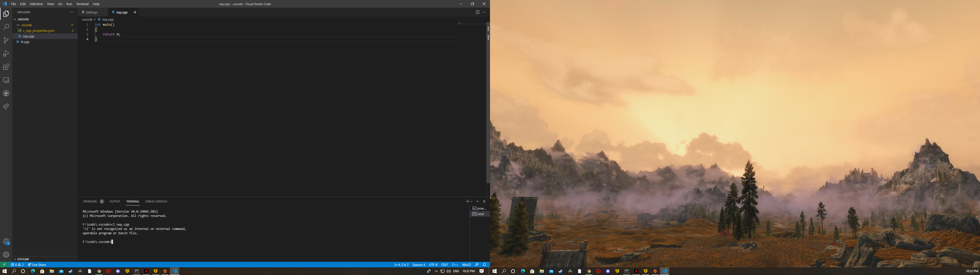
Task: Open Source Control view
Action: (6, 40)
